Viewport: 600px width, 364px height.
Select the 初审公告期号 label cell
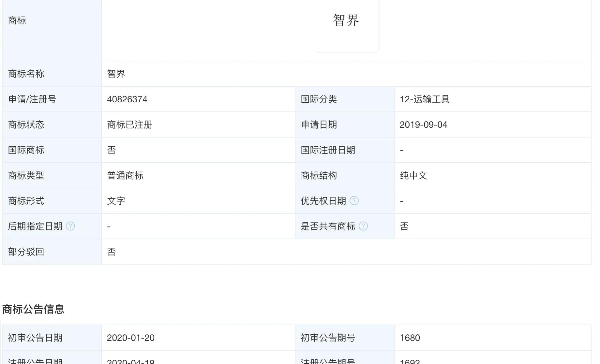pos(345,338)
